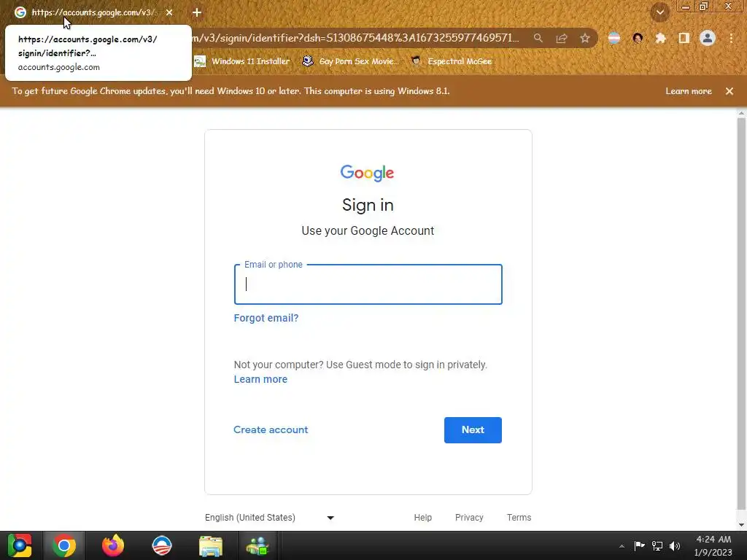Screen dimensions: 747x560
Task: Bookmark this page with the star icon
Action: pyautogui.click(x=585, y=38)
